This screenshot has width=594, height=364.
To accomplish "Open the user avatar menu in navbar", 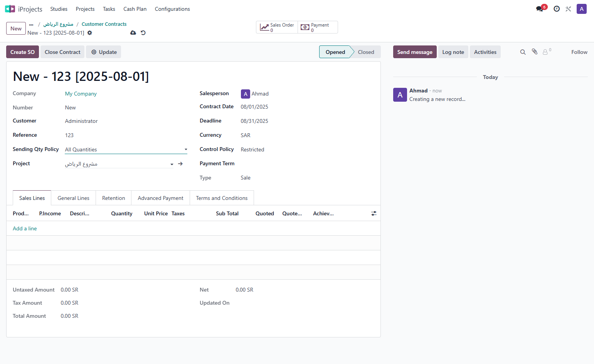I will click(x=582, y=9).
